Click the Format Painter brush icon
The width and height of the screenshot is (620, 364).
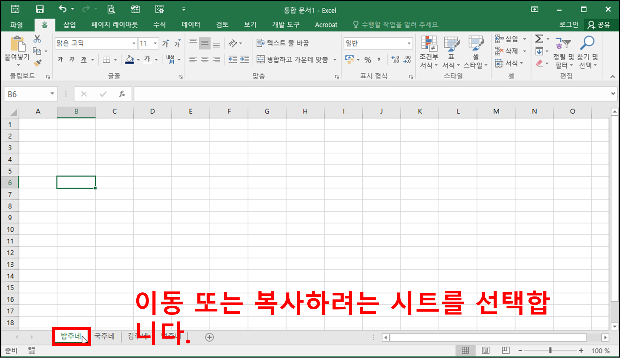(37, 63)
